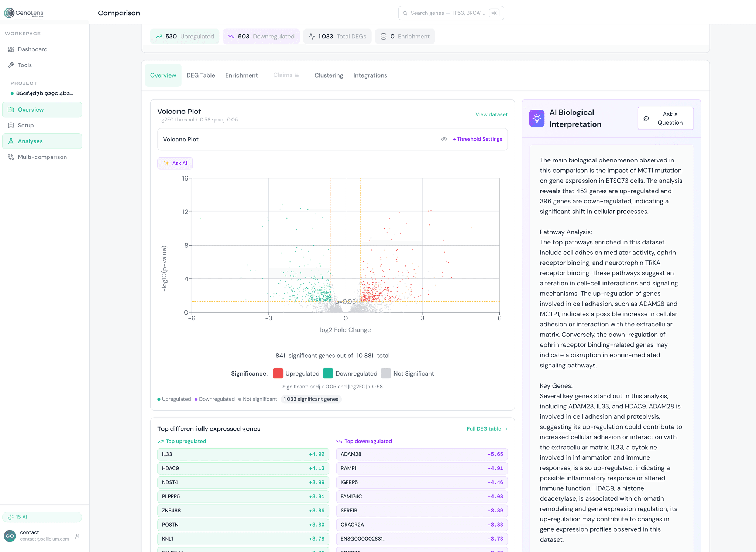This screenshot has height=552, width=756.
Task: Open the View dataset link
Action: click(491, 114)
